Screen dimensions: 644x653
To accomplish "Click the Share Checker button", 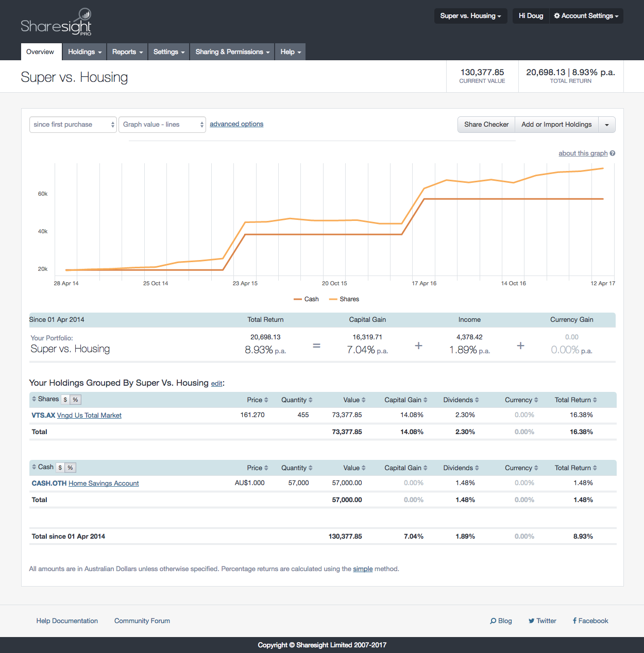I will coord(486,124).
